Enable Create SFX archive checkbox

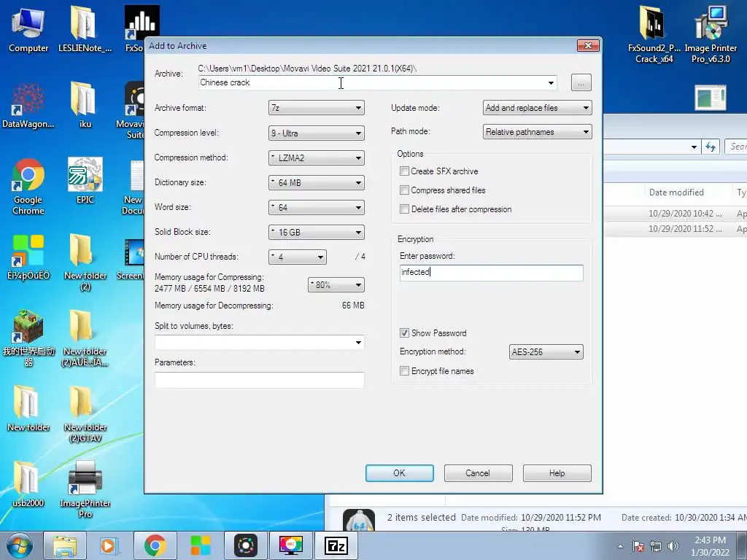point(404,171)
